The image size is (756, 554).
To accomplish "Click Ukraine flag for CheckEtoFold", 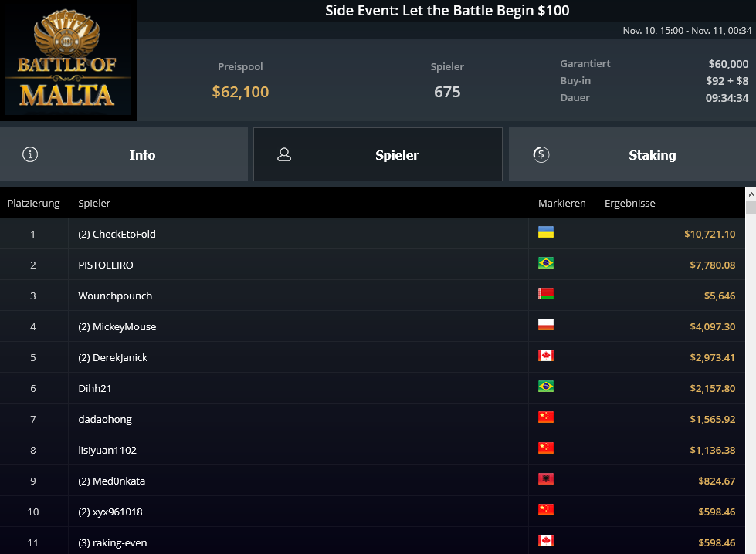I will coord(546,232).
